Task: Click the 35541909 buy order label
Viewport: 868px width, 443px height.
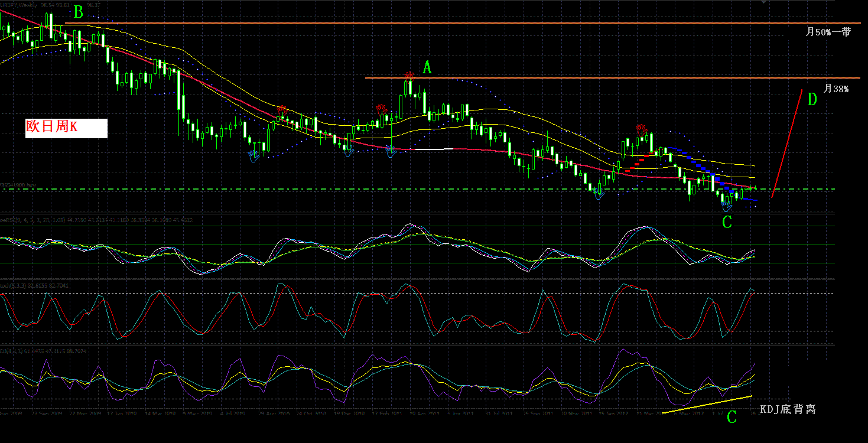Action: pos(18,185)
